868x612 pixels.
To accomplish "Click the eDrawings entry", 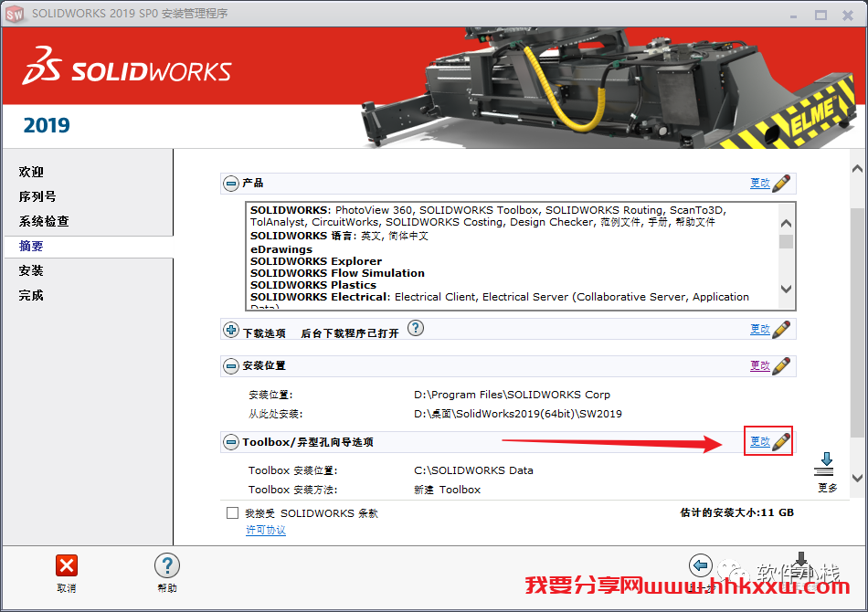I will click(281, 249).
